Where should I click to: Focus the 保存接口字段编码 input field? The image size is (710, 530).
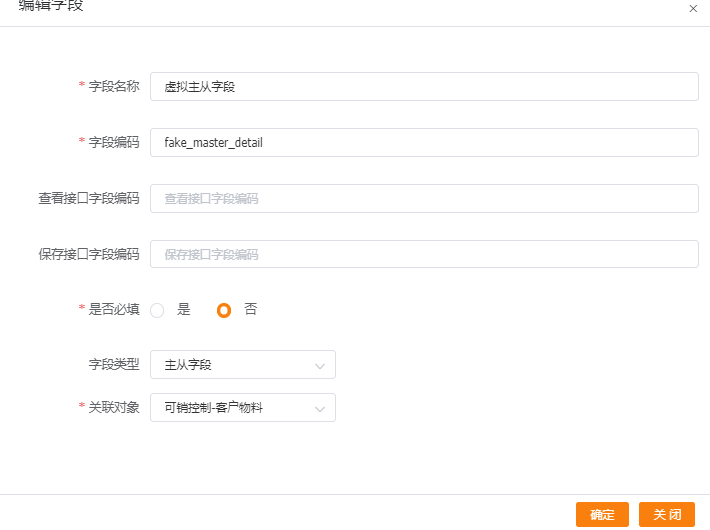tap(424, 254)
